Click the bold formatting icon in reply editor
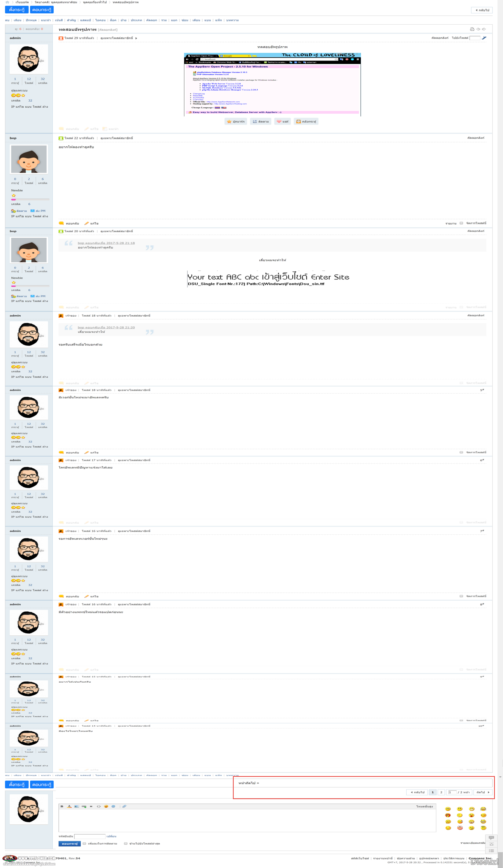This screenshot has width=503, height=868. (62, 806)
